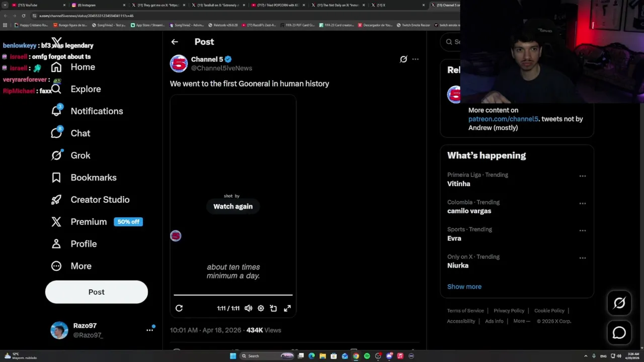Open Notifications in the sidebar
644x362 pixels.
tap(87, 111)
